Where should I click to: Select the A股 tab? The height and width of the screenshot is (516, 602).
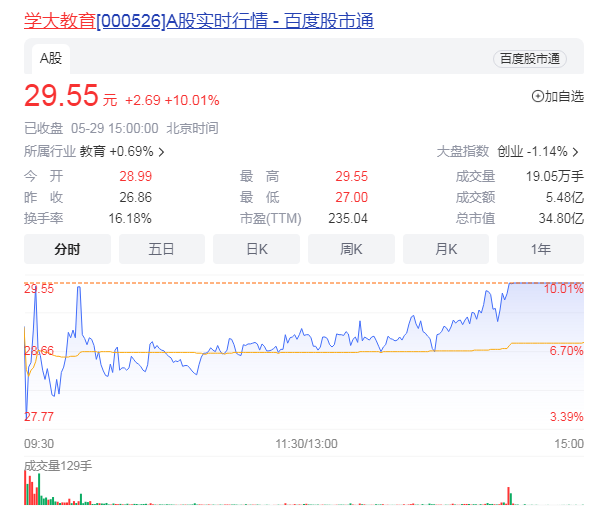click(49, 58)
